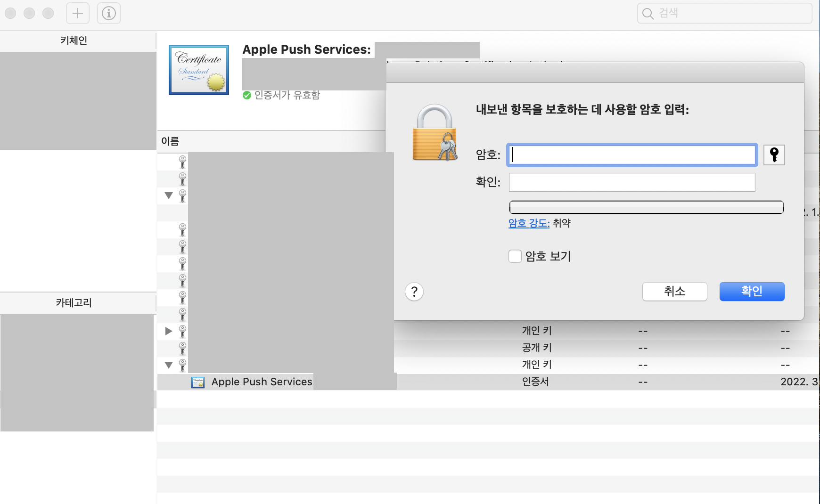Click the green valid-certificate checkmark

point(247,95)
